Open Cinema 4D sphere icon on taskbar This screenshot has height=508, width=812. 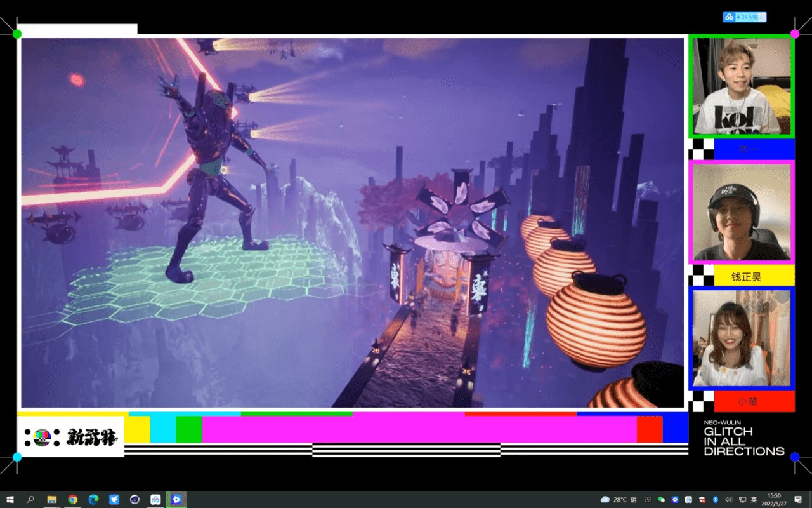[134, 500]
